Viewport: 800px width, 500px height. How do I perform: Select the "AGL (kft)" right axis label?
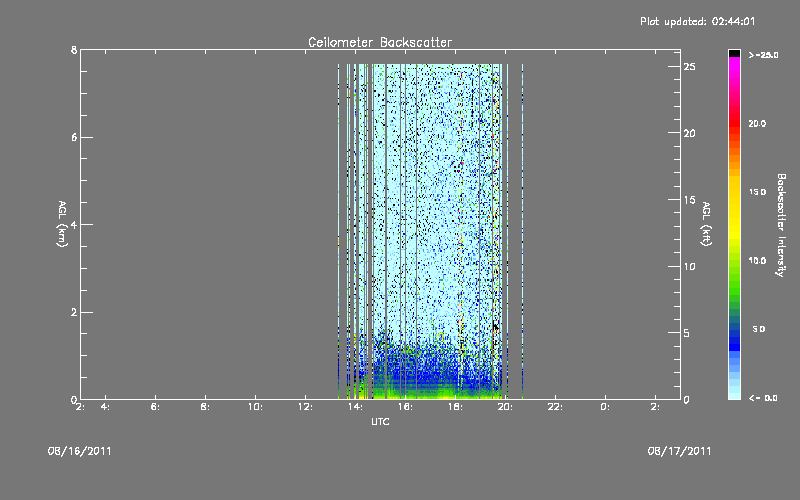tap(706, 224)
